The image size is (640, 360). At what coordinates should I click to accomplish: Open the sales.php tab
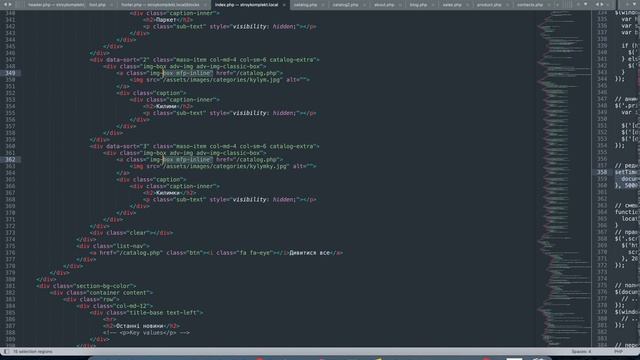coord(452,5)
